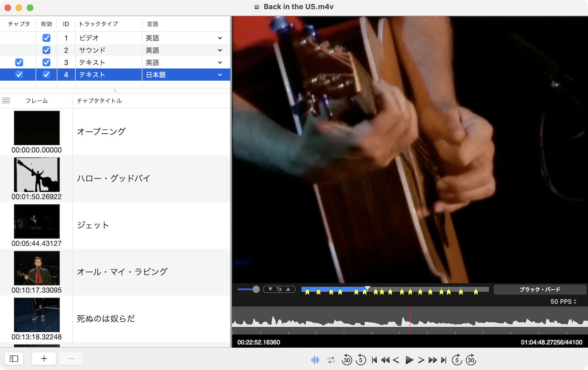The width and height of the screenshot is (588, 370).
Task: Click the チャプタタイトル column header
Action: (x=99, y=100)
